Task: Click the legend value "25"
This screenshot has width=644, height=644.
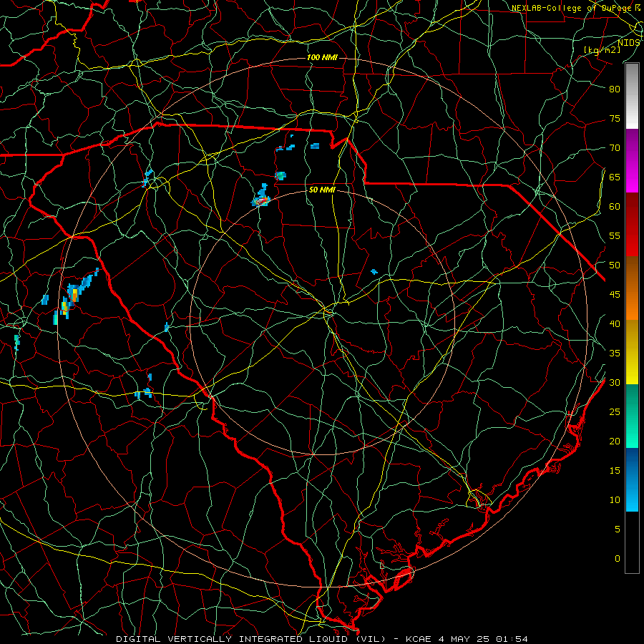Action: coord(615,412)
